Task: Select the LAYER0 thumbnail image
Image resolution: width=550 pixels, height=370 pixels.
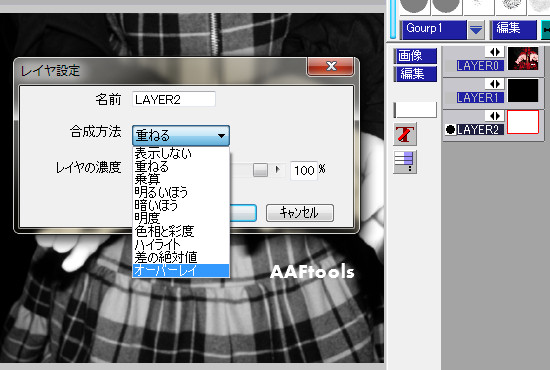Action: pyautogui.click(x=523, y=58)
